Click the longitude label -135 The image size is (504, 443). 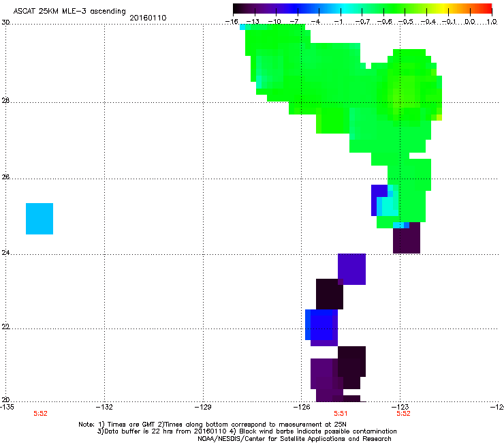tap(7, 407)
